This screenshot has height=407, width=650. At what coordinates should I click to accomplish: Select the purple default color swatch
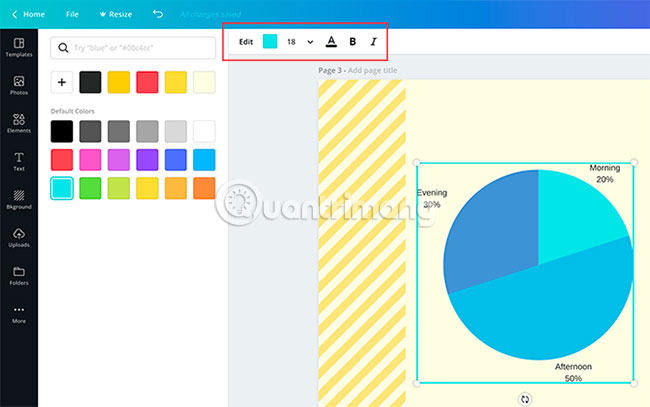click(147, 160)
